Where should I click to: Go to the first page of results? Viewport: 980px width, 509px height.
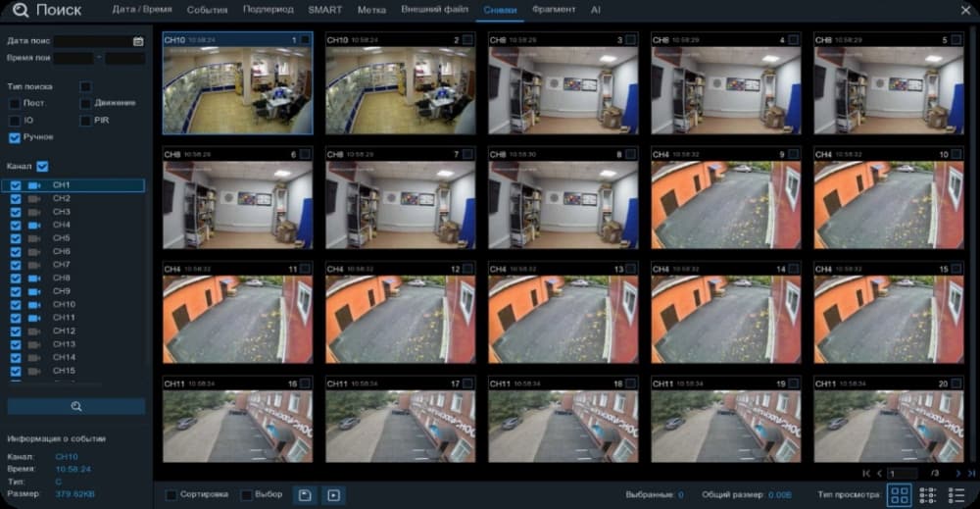click(866, 474)
